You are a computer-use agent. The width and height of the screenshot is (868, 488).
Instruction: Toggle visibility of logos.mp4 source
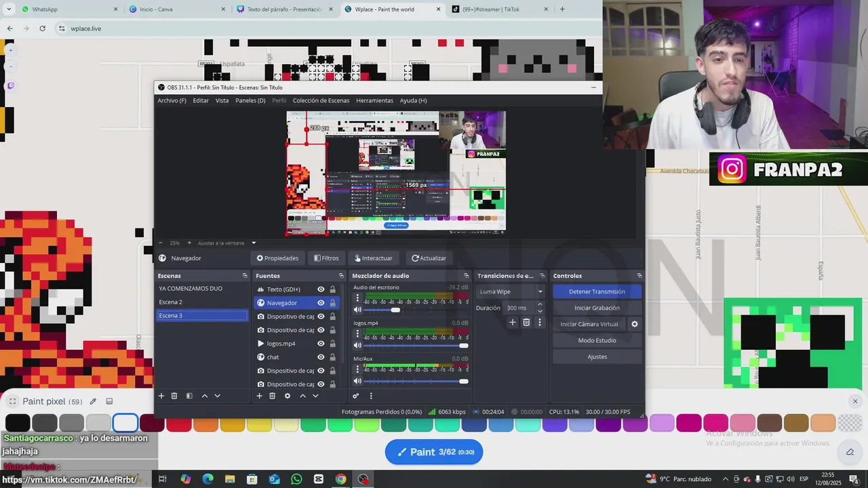(x=321, y=344)
